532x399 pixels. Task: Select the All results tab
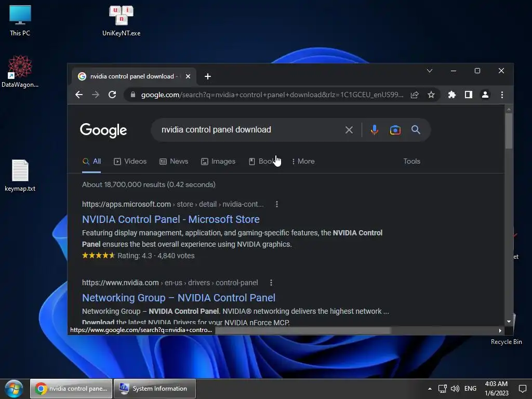91,162
